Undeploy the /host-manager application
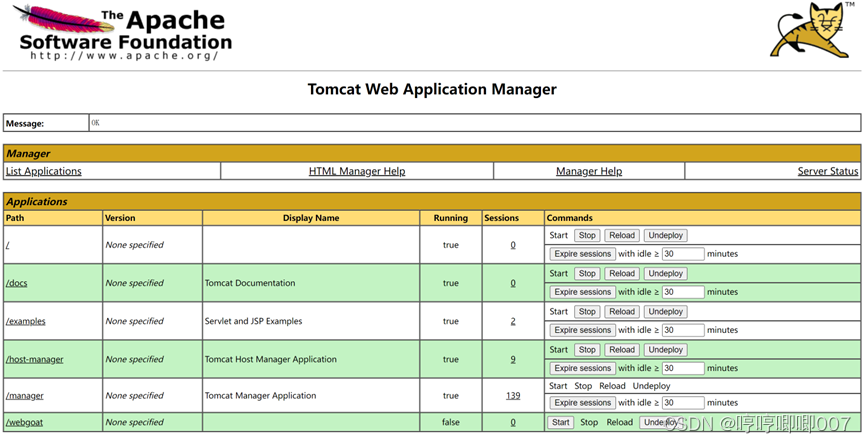866x443 pixels. [666, 350]
